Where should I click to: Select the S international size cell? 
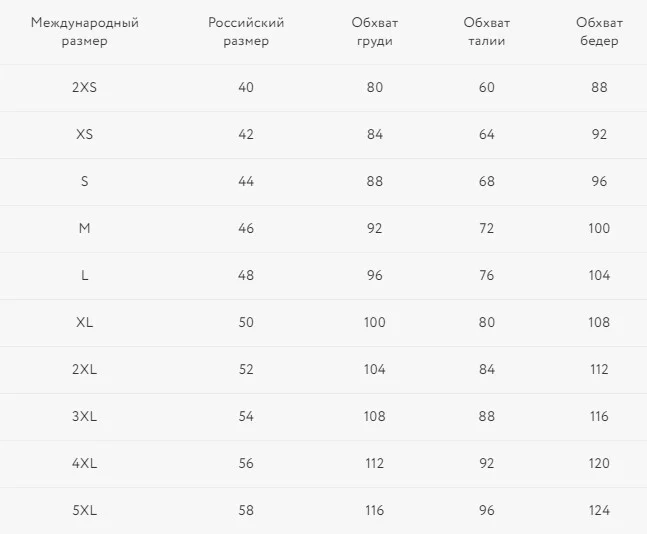(85, 181)
